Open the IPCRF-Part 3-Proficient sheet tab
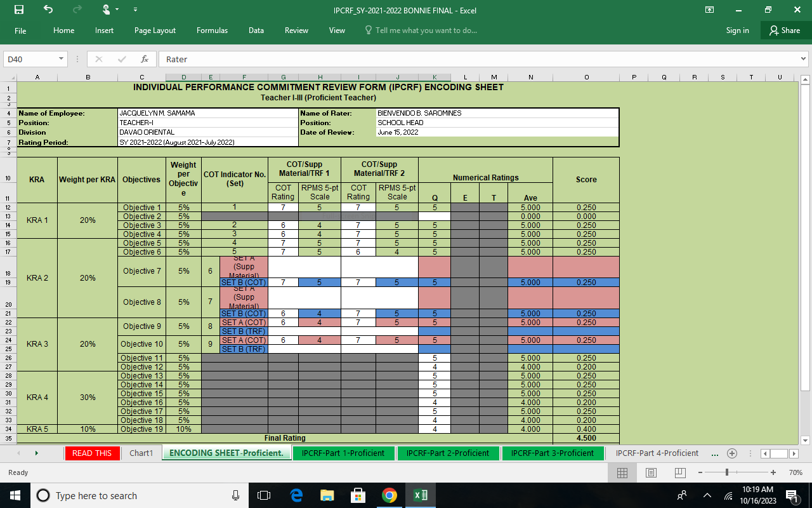This screenshot has height=508, width=812. click(x=553, y=453)
